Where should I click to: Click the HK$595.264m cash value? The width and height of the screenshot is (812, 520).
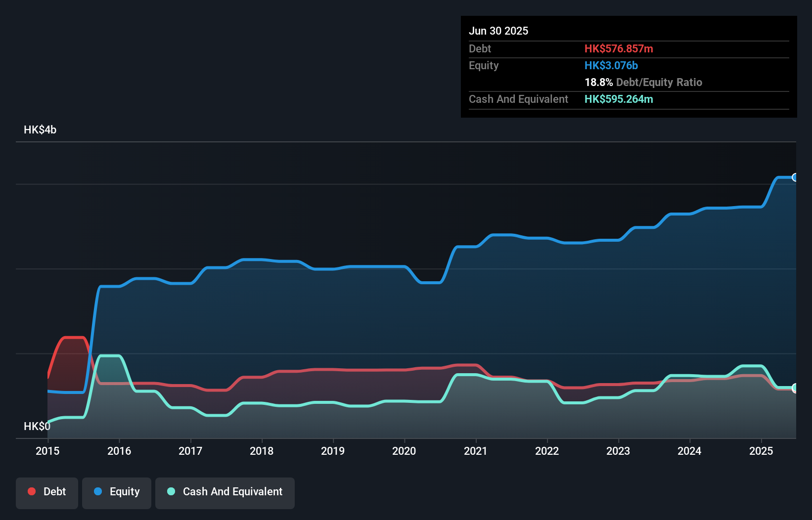[x=619, y=99]
